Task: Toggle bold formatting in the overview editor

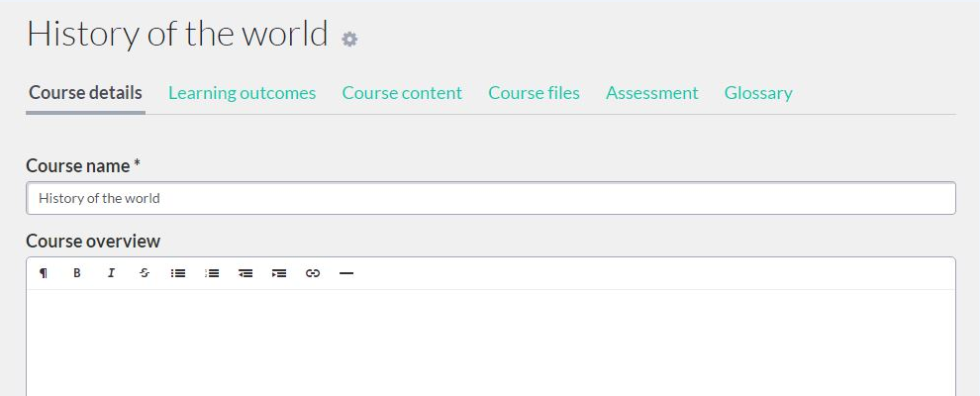Action: point(77,273)
